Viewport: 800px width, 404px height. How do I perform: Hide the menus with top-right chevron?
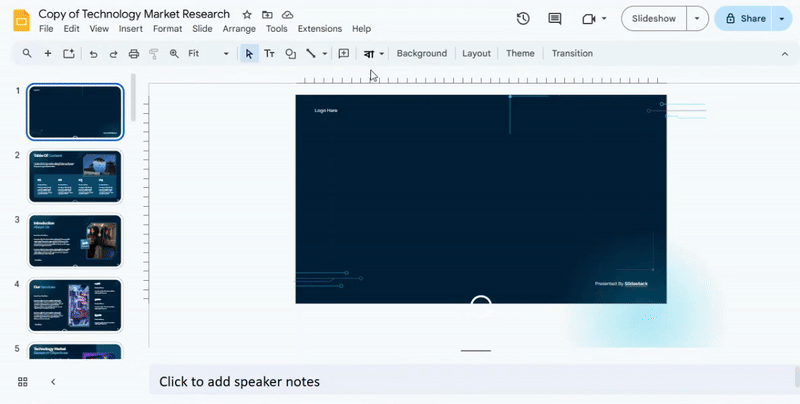coord(782,54)
